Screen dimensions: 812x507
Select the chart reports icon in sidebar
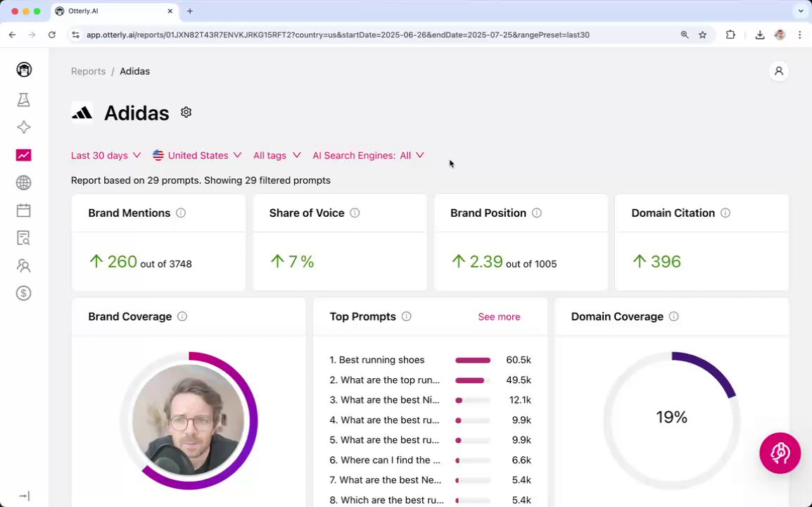(24, 155)
